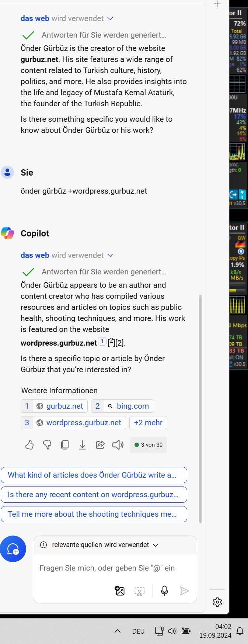Open new tab with plus icon

(217, 4)
